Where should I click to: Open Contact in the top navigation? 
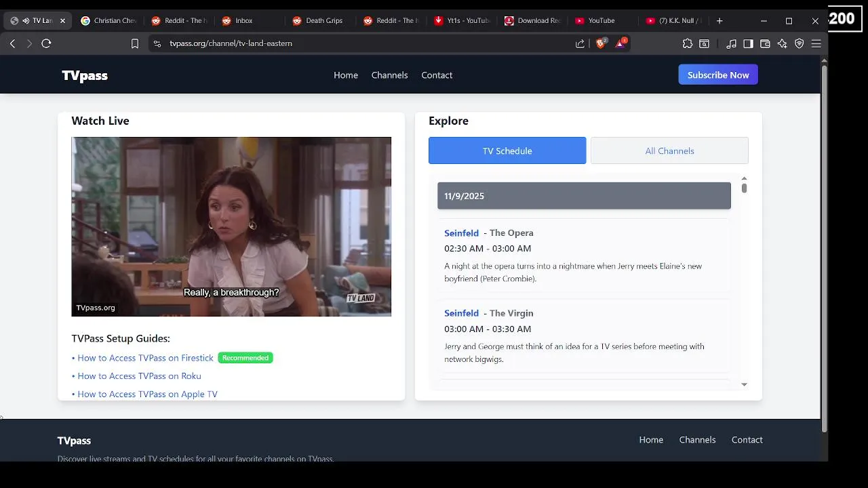pos(437,75)
